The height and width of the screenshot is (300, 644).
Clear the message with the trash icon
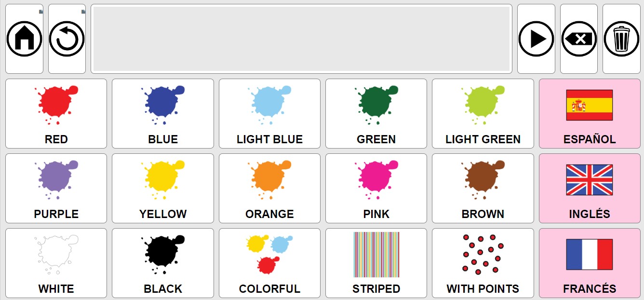pos(621,39)
